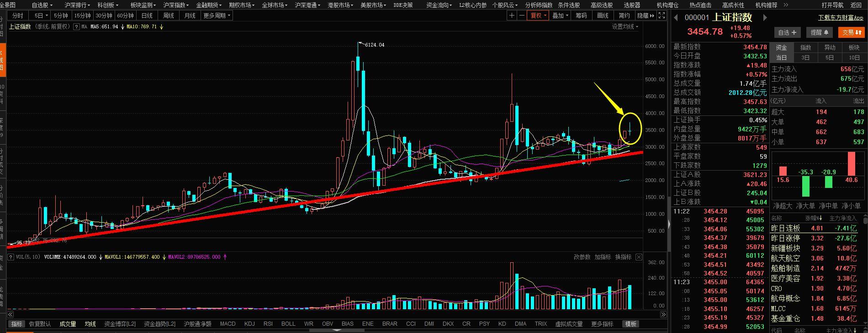This screenshot has height=333, width=868.
Task: Expand 自选股 menu
Action: click(x=42, y=5)
